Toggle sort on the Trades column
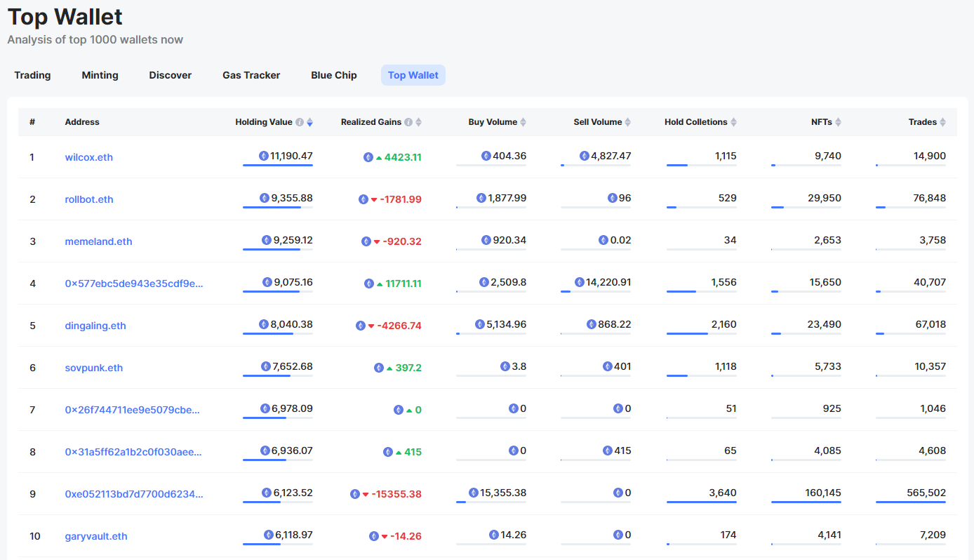The height and width of the screenshot is (560, 974). click(943, 122)
